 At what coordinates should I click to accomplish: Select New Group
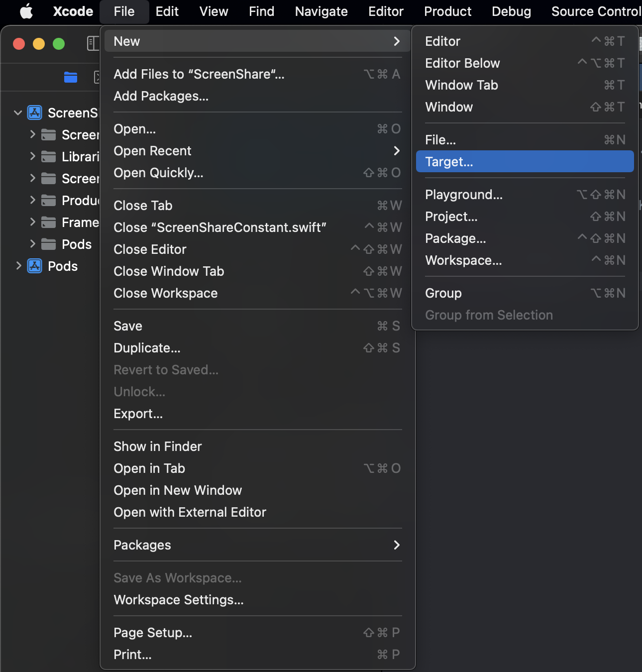(x=525, y=293)
